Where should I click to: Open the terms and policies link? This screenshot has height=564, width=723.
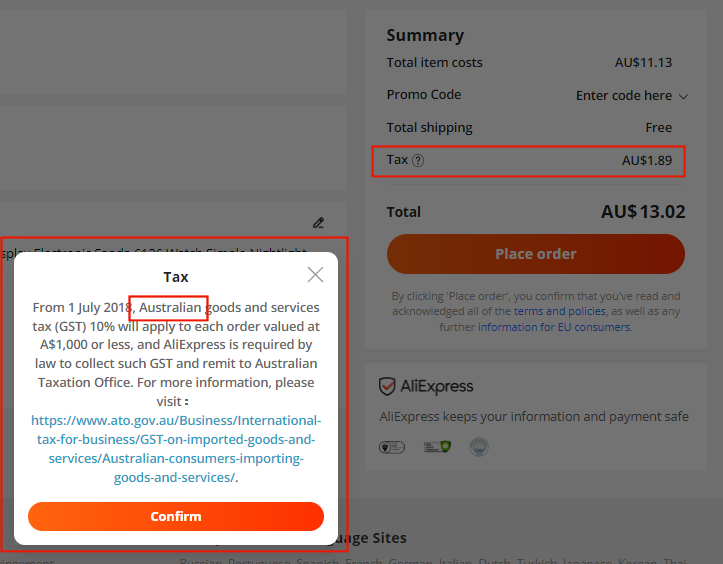[x=560, y=312]
